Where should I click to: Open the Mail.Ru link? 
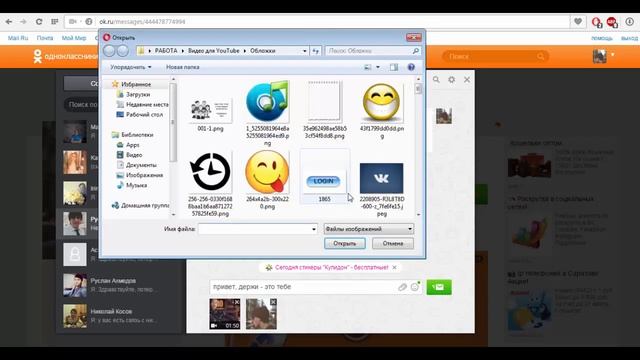point(18,38)
